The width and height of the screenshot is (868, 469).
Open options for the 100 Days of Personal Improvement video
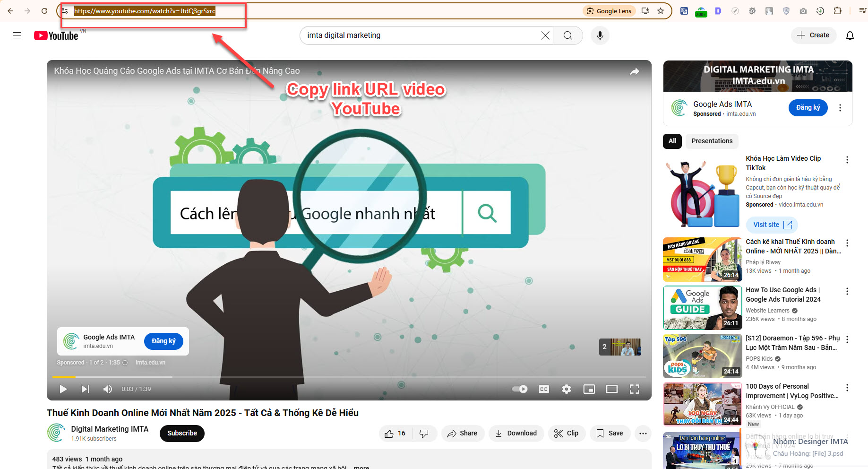(847, 388)
